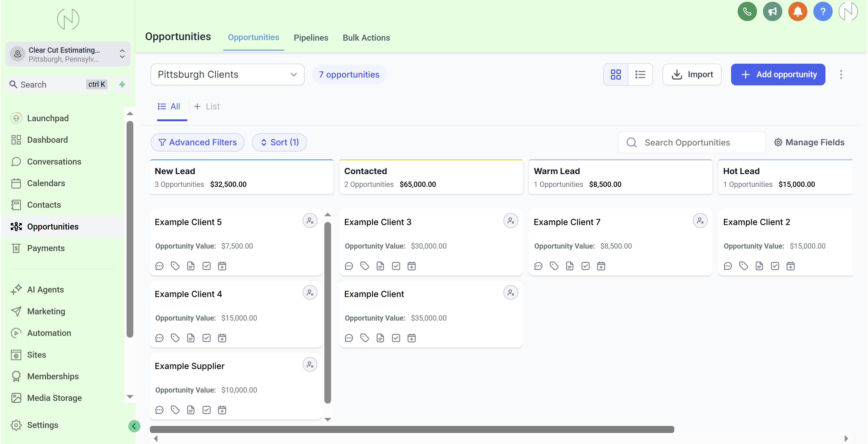Open tasks checkbox icon on Example Client 4

pyautogui.click(x=206, y=338)
